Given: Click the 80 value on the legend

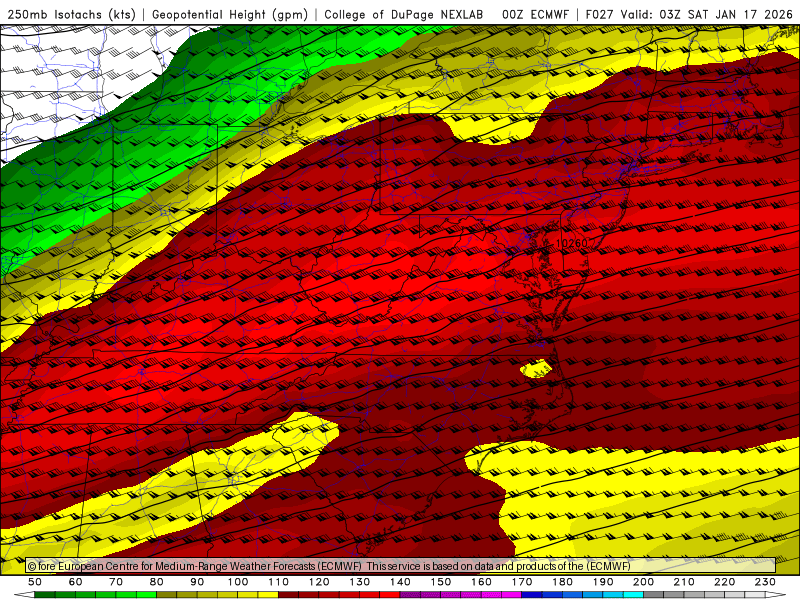Looking at the screenshot, I should (157, 582).
